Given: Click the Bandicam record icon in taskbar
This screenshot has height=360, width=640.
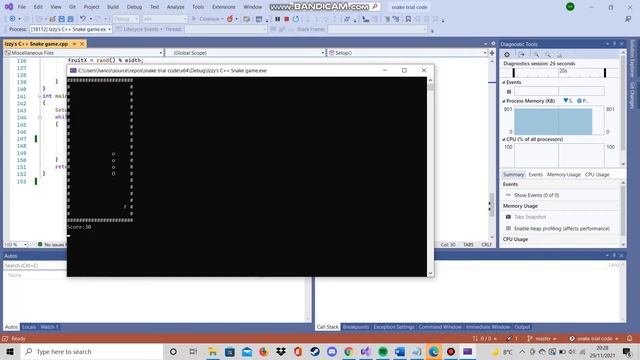Looking at the screenshot, I should coord(451,351).
